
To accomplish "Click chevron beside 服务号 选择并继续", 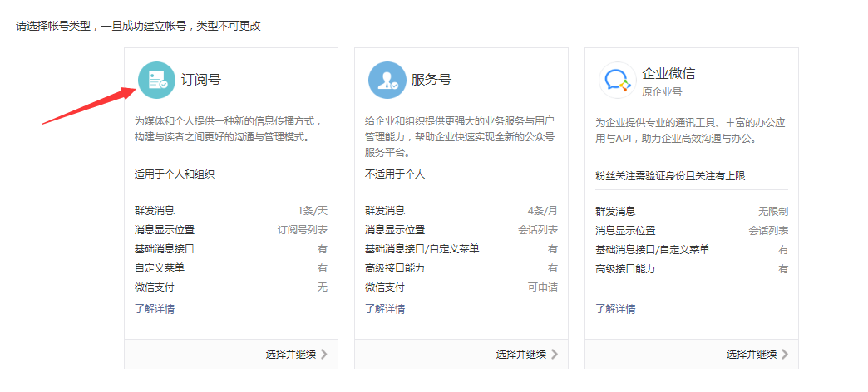I will [555, 355].
